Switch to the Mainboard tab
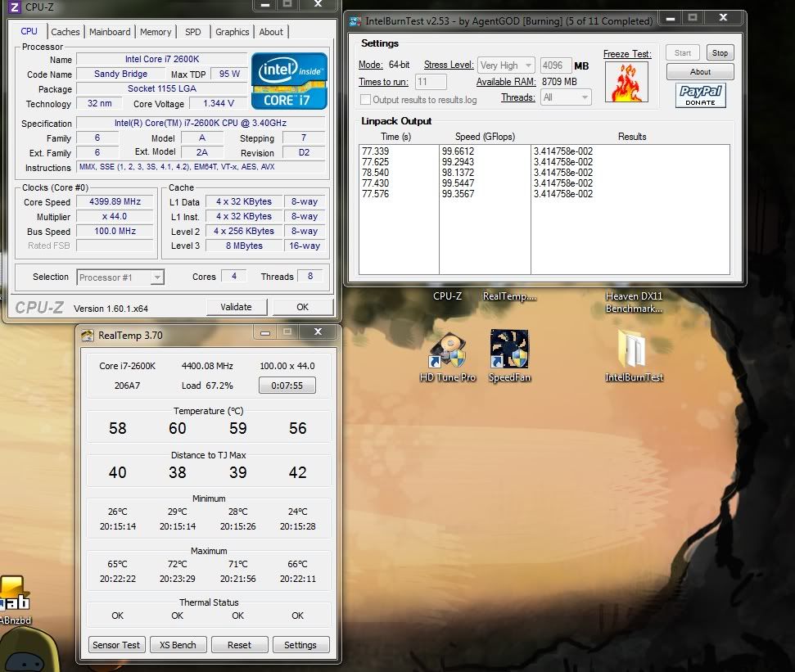Image resolution: width=795 pixels, height=672 pixels. (110, 32)
